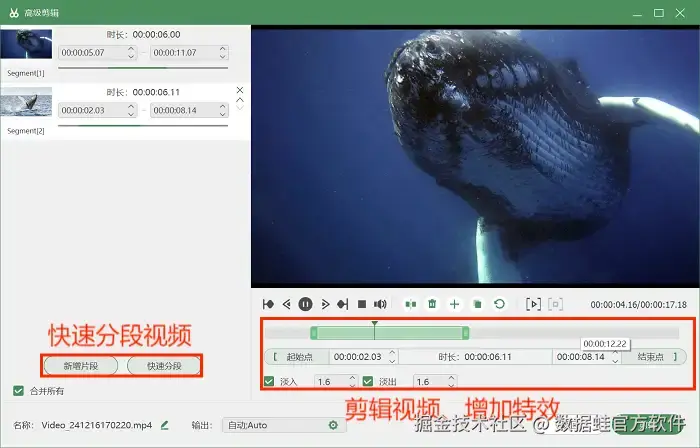Edit the file name with pencil icon
This screenshot has width=700, height=448.
point(165,425)
